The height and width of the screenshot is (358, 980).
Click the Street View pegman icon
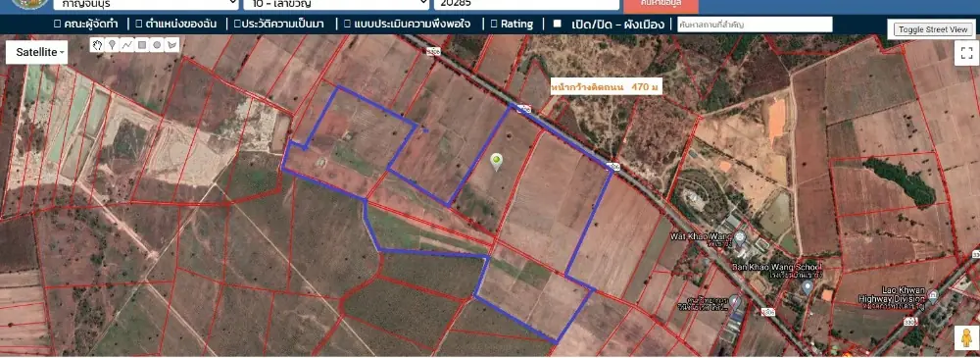966,338
